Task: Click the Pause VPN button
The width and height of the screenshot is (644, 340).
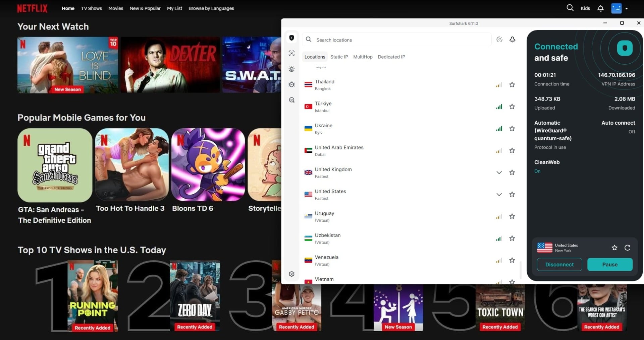Action: pyautogui.click(x=610, y=264)
